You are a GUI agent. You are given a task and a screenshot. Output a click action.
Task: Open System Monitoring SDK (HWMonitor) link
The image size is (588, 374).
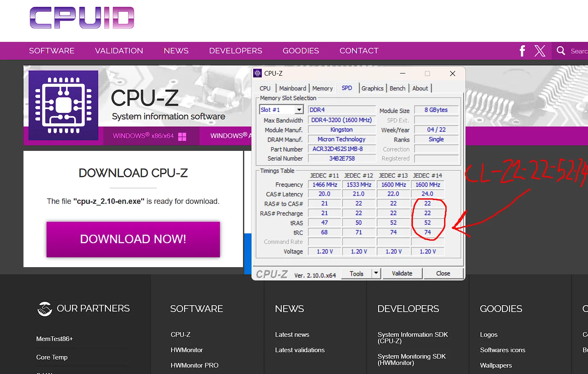click(412, 359)
